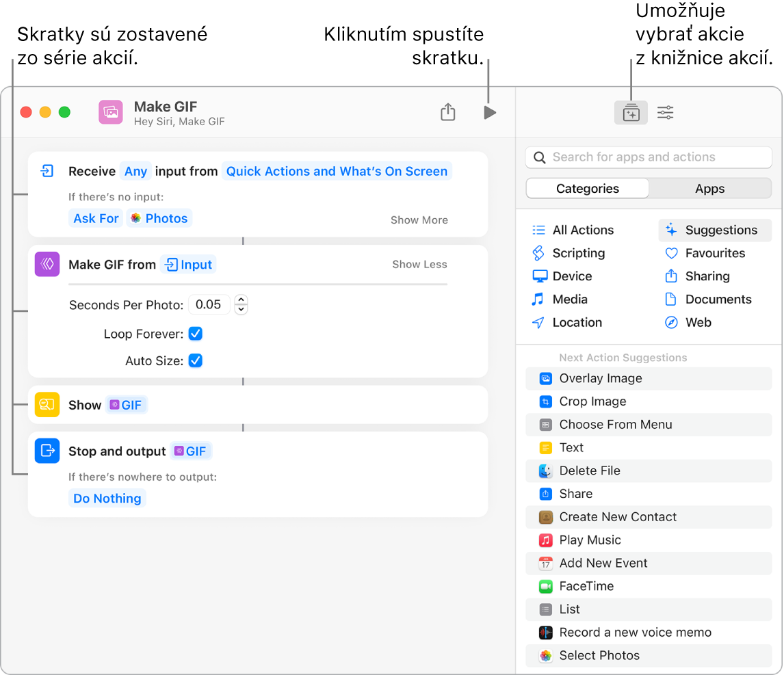The height and width of the screenshot is (675, 784).
Task: Click the green full-screen window button
Action: (64, 112)
